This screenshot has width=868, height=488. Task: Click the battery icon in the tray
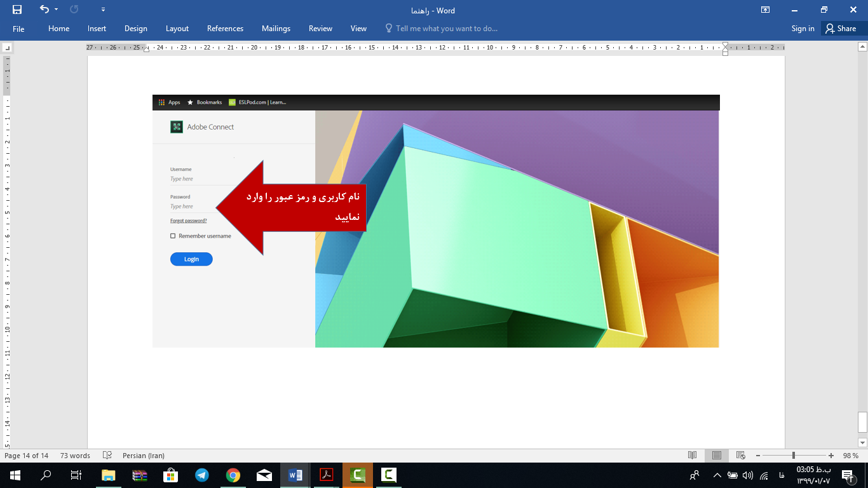click(x=733, y=475)
